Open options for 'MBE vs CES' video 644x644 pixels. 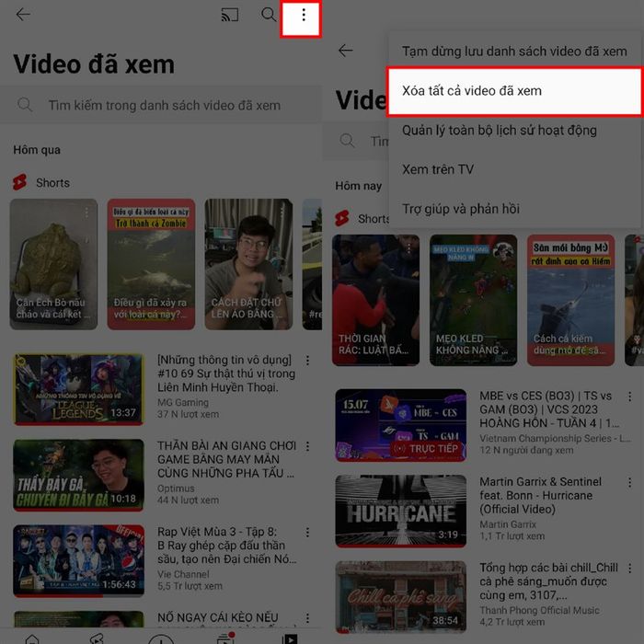pyautogui.click(x=629, y=397)
